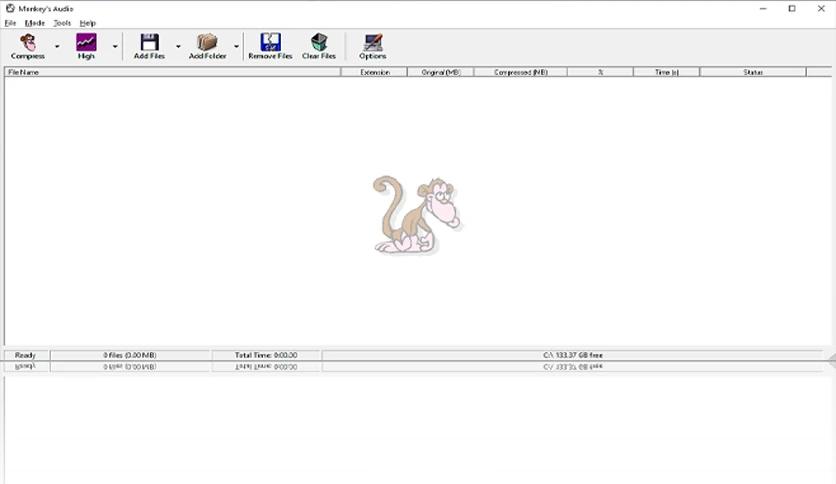This screenshot has height=484, width=836.
Task: Sort by Time (s) column header
Action: pyautogui.click(x=666, y=72)
